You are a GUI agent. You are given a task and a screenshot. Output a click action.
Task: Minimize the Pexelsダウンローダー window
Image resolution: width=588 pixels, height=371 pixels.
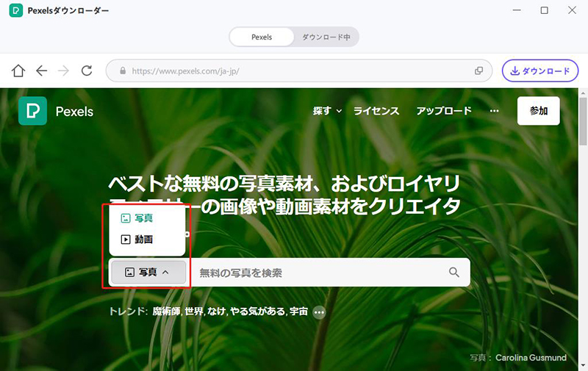pyautogui.click(x=517, y=10)
